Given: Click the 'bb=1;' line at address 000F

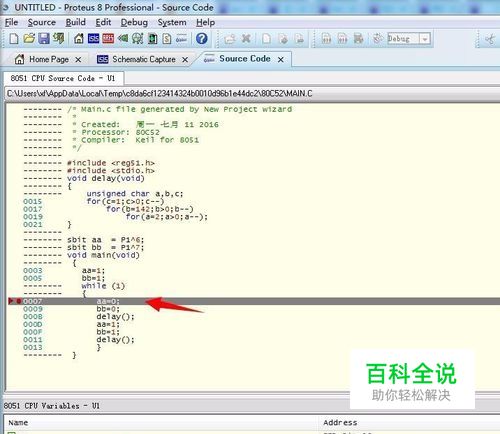Looking at the screenshot, I should [x=108, y=332].
